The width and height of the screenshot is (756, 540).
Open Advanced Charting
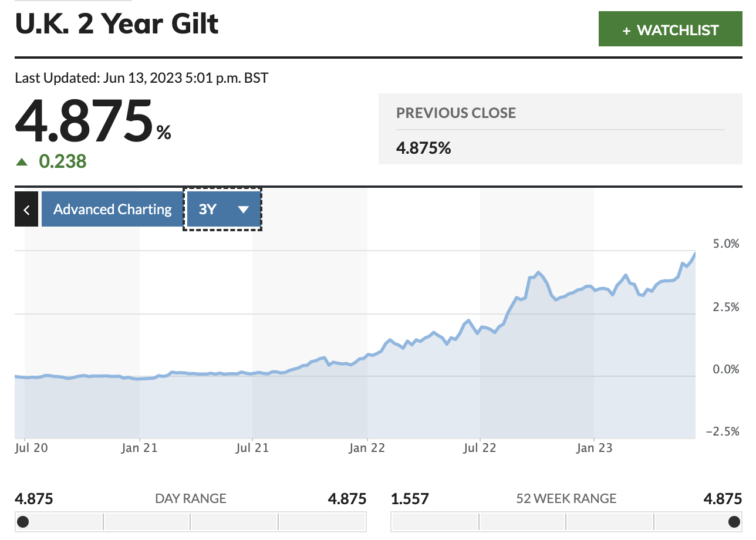tap(112, 209)
